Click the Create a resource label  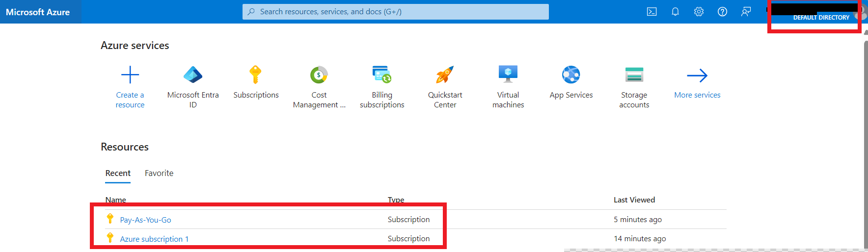pyautogui.click(x=130, y=100)
